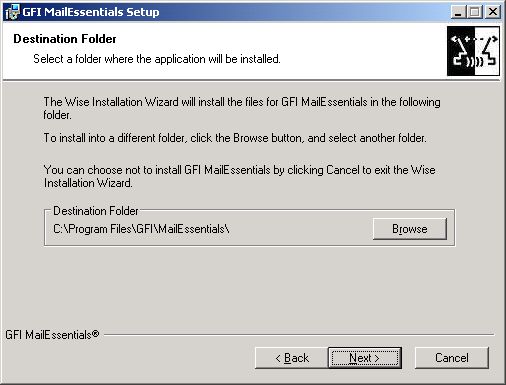Click the horizontal separator line above buttons

299,334
